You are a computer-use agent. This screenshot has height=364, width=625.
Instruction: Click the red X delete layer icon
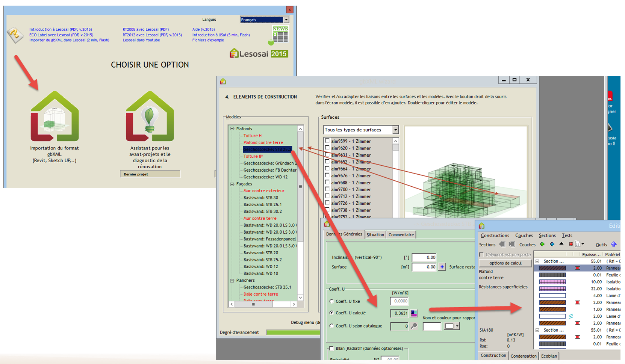click(571, 244)
